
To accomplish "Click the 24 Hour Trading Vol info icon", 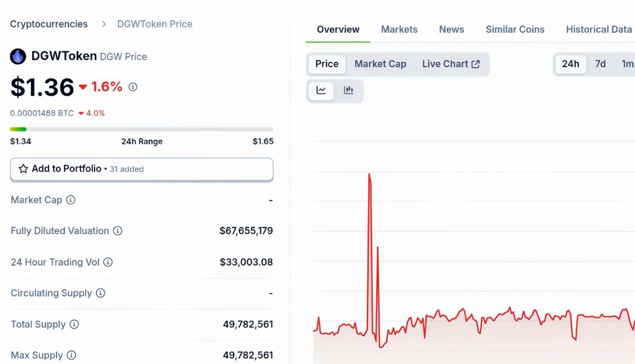I will [108, 262].
